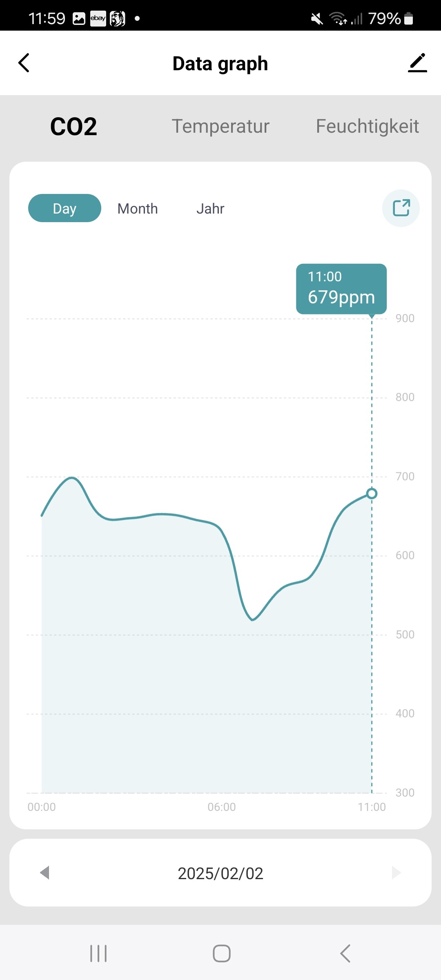Switch to the Feuchtigkeit tab
This screenshot has width=441, height=980.
(367, 126)
